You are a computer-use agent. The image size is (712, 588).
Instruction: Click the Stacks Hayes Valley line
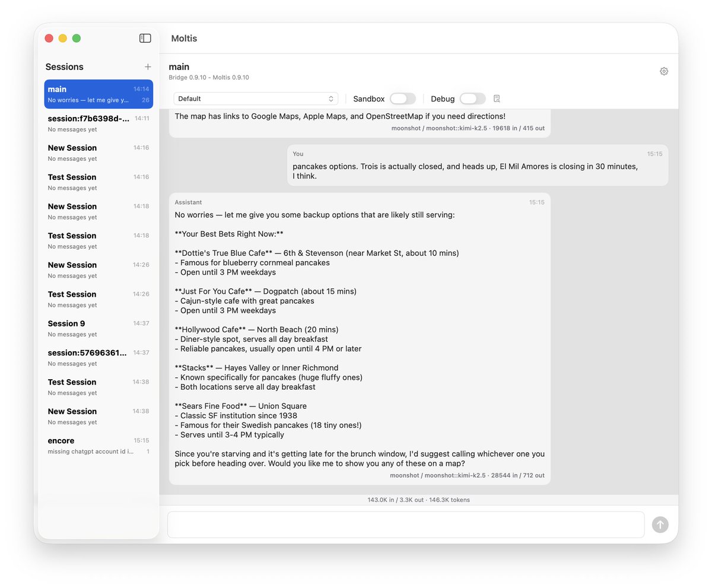tap(256, 368)
